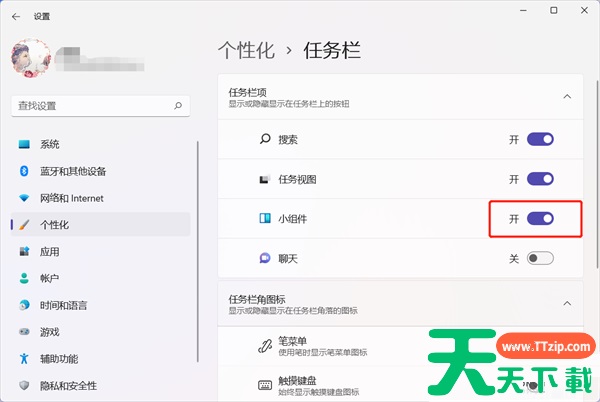Screen dimensions: 600x402
Task: Maximize the settings window
Action: click(x=553, y=10)
